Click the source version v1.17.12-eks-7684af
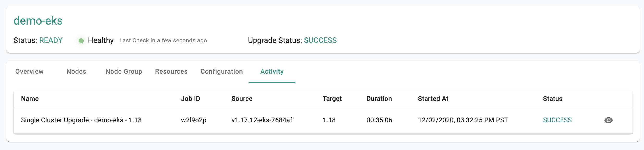Image resolution: width=644 pixels, height=150 pixels. coord(262,120)
